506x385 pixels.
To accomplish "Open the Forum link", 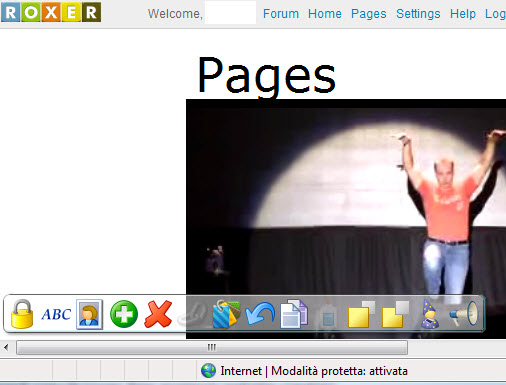I will point(281,14).
